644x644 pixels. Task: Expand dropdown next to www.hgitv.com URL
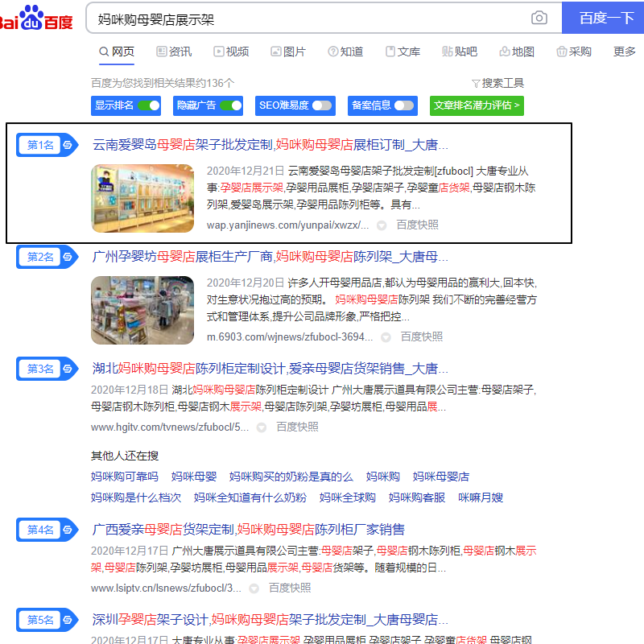pyautogui.click(x=261, y=427)
